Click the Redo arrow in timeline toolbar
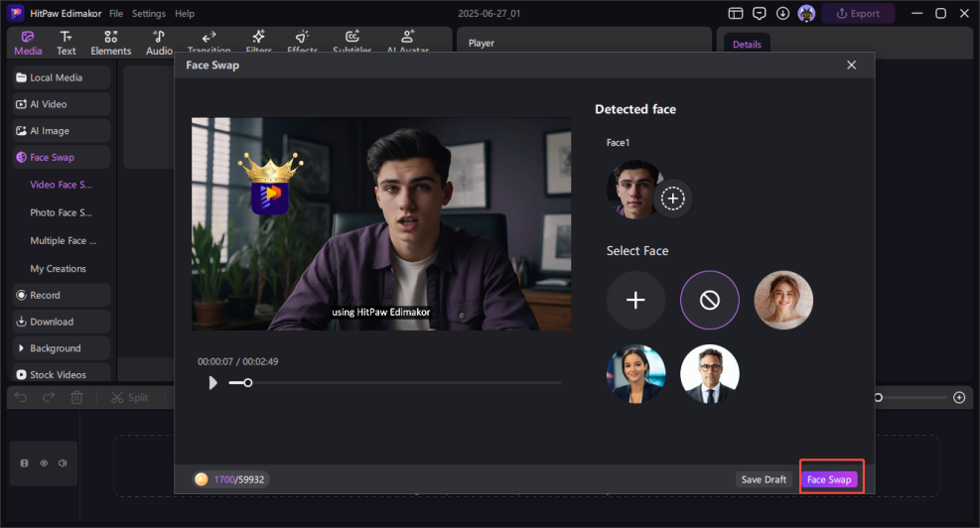The image size is (980, 528). pyautogui.click(x=49, y=397)
